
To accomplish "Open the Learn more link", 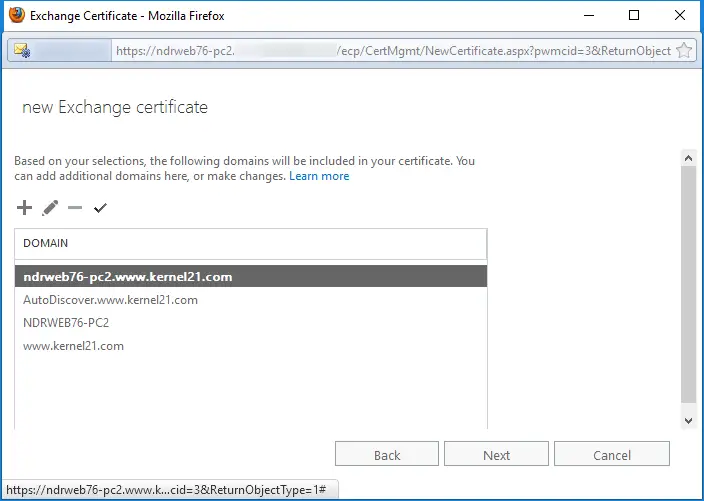I will [x=319, y=176].
